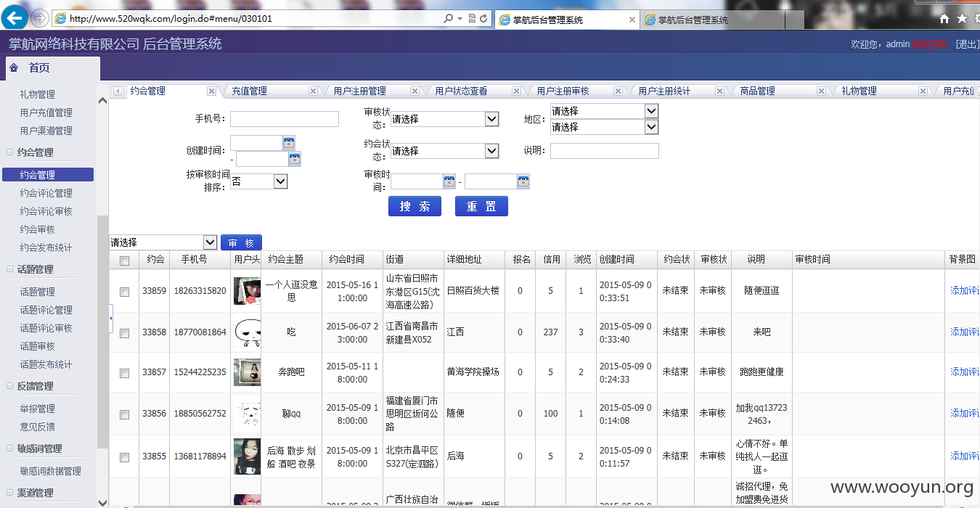Toggle the select-all checkbox in table header

[x=124, y=261]
